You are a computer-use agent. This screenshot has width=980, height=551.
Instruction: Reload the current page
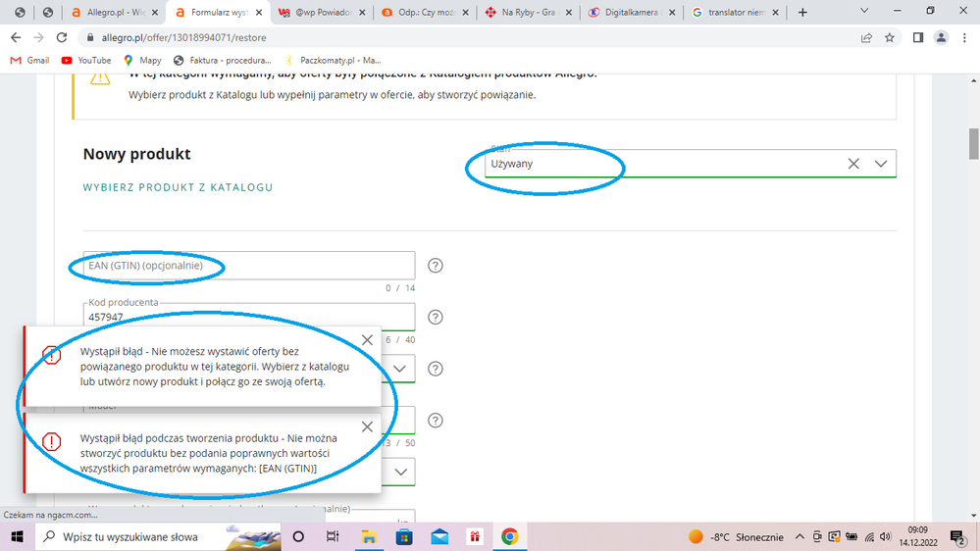click(x=61, y=37)
